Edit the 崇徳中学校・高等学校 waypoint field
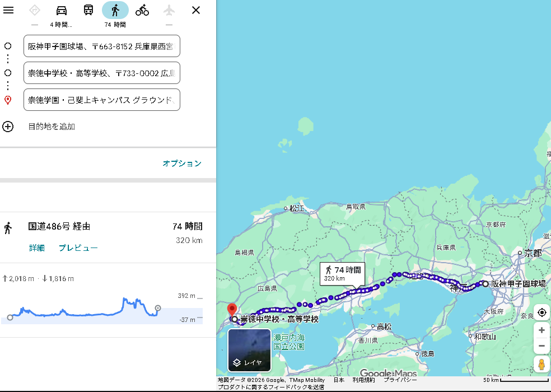The width and height of the screenshot is (551, 392). pyautogui.click(x=101, y=73)
